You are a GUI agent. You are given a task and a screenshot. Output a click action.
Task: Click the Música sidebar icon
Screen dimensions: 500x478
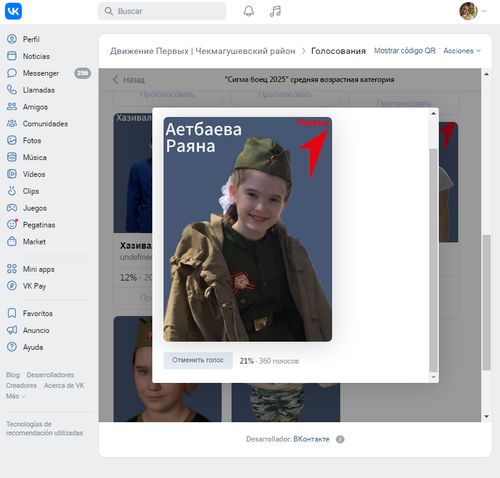coord(12,157)
